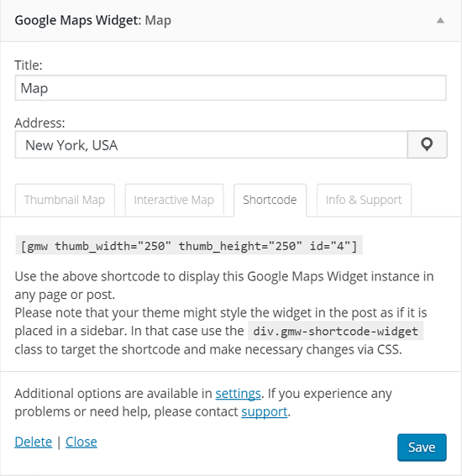Follow the support link
This screenshot has width=462, height=476.
point(265,412)
